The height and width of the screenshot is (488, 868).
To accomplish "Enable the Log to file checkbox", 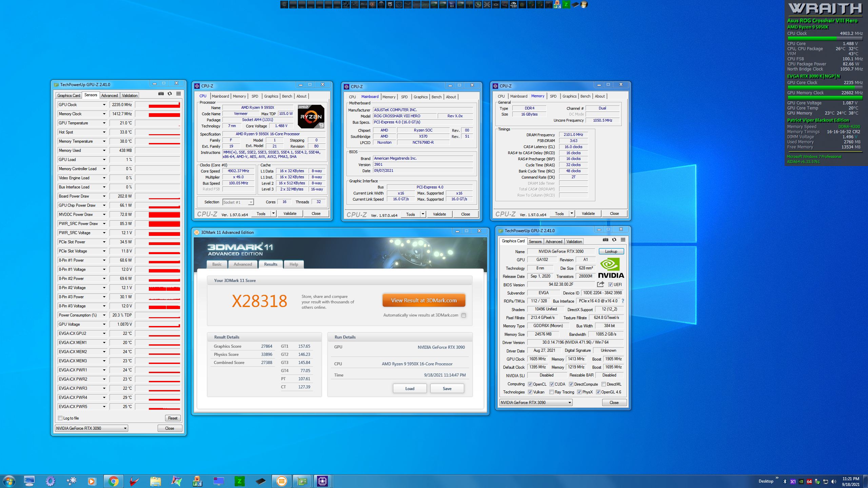I will click(x=60, y=418).
